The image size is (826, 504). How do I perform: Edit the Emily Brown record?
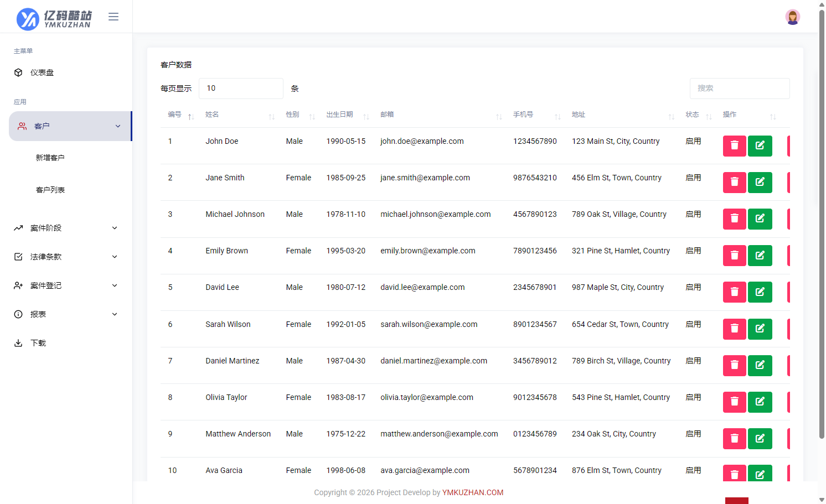pos(760,255)
